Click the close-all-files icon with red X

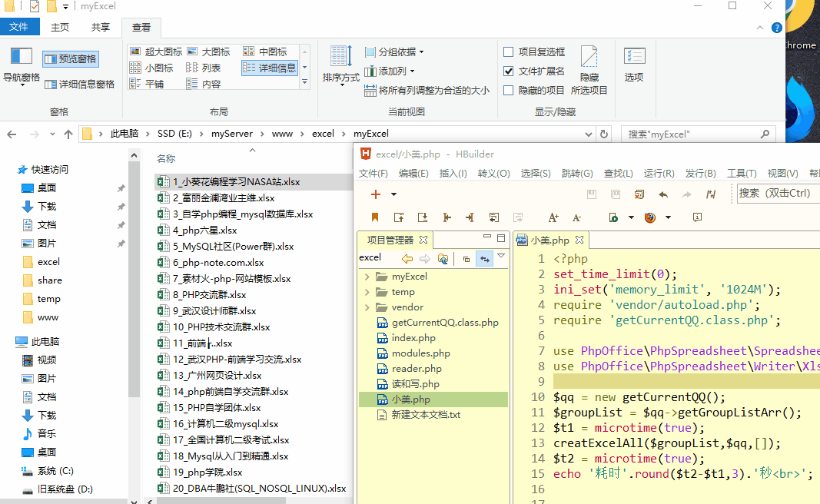click(639, 194)
